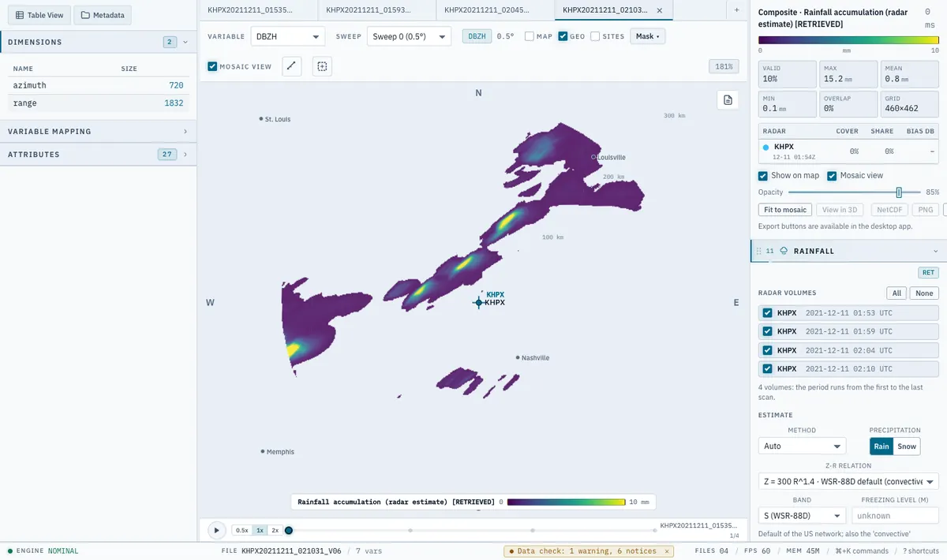Click the composite rainfall color bar
Screen dimensions: 947x560
pos(848,39)
